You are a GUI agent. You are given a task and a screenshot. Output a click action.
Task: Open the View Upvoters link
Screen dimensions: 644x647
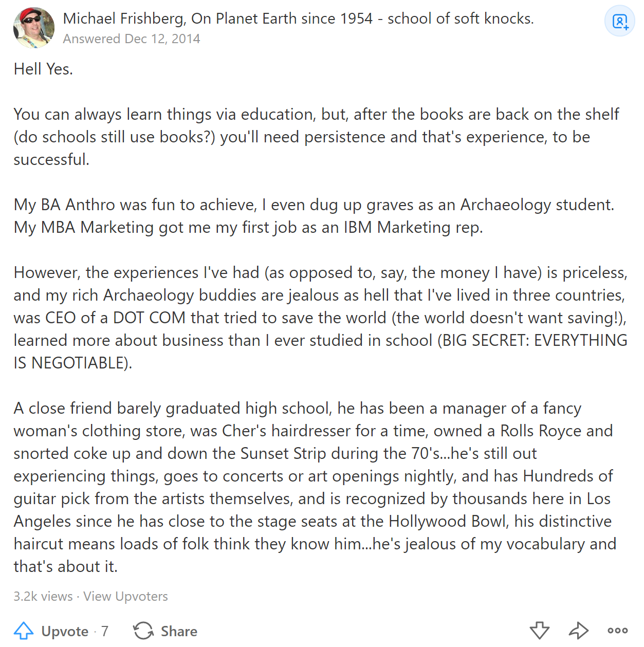point(125,596)
